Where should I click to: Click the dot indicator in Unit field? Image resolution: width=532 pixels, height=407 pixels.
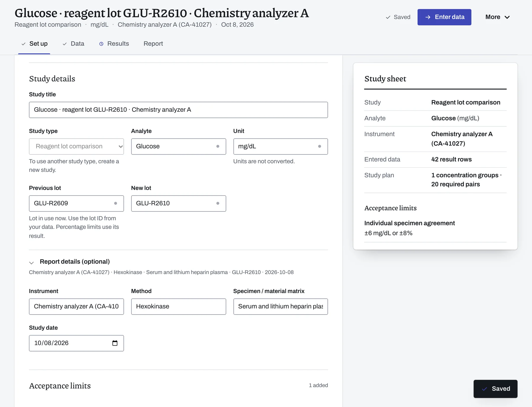click(x=319, y=146)
